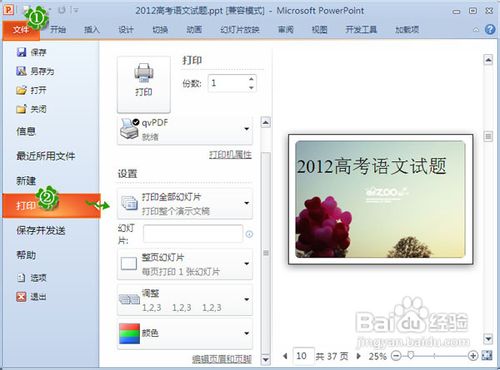The image size is (500, 370).
Task: Decrease the copies count by one
Action: [x=251, y=88]
